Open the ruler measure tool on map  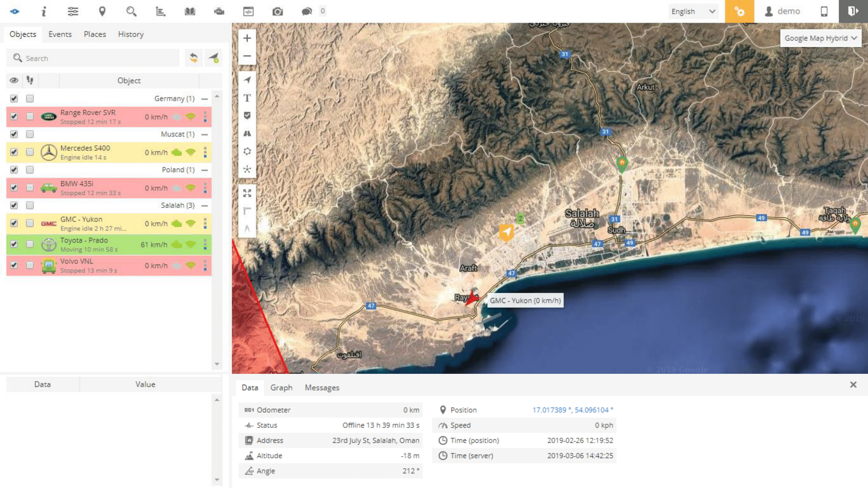[x=247, y=211]
